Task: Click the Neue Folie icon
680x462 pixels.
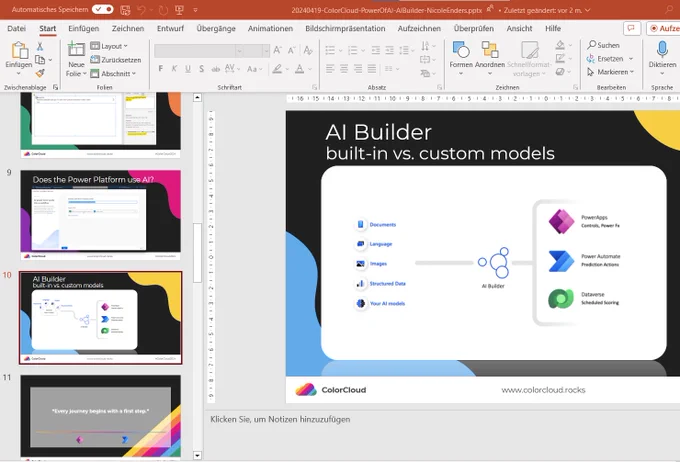Action: pos(76,49)
